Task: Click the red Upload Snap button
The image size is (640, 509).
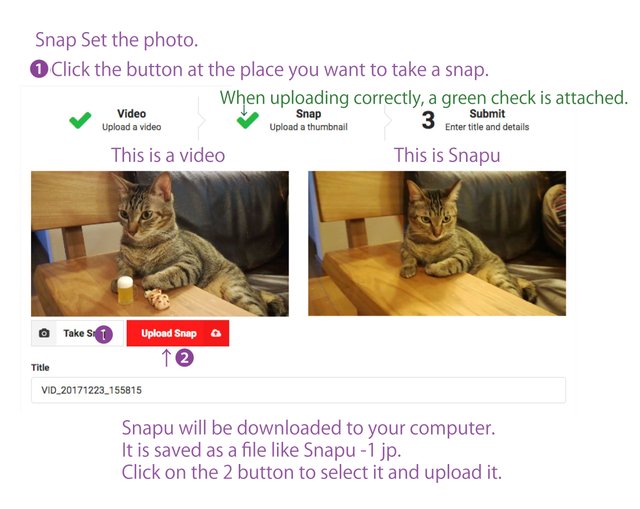Action: tap(178, 333)
